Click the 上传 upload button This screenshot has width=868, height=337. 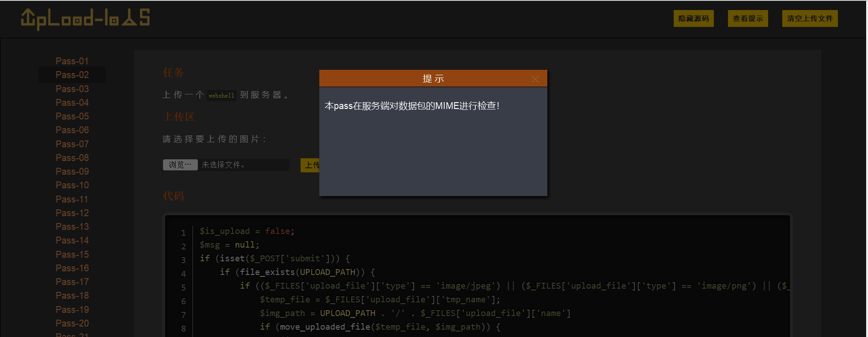[x=311, y=165]
